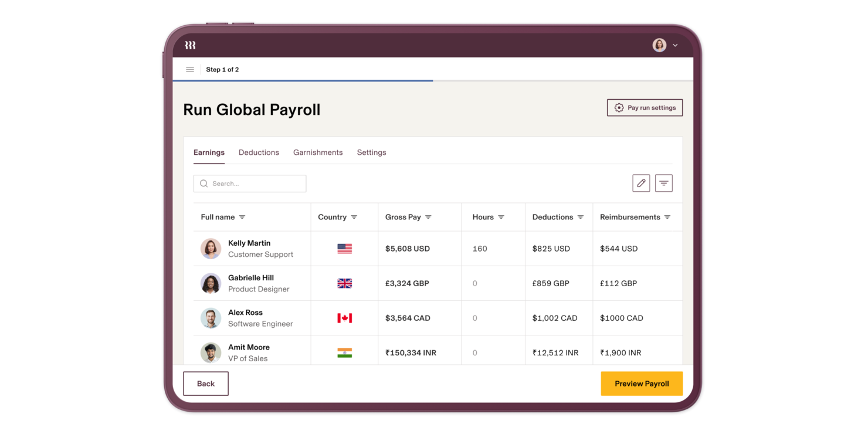Open the hamburger navigation menu
This screenshot has height=434, width=868.
click(x=189, y=69)
